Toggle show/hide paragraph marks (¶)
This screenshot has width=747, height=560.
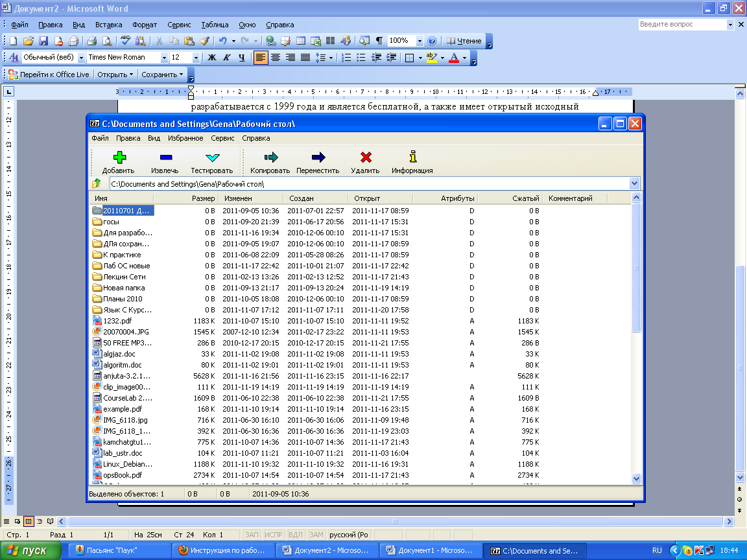pyautogui.click(x=379, y=41)
